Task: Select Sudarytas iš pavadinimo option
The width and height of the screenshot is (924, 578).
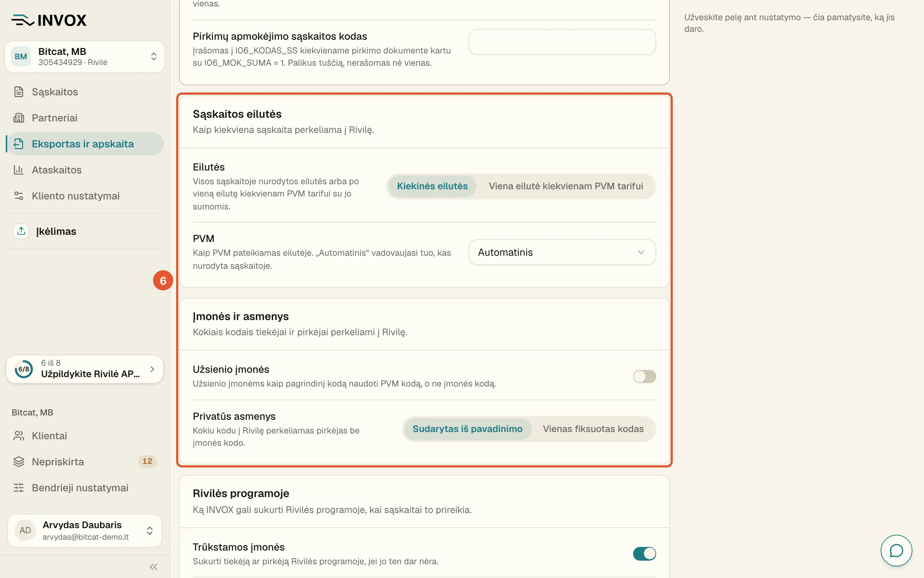Action: point(467,429)
